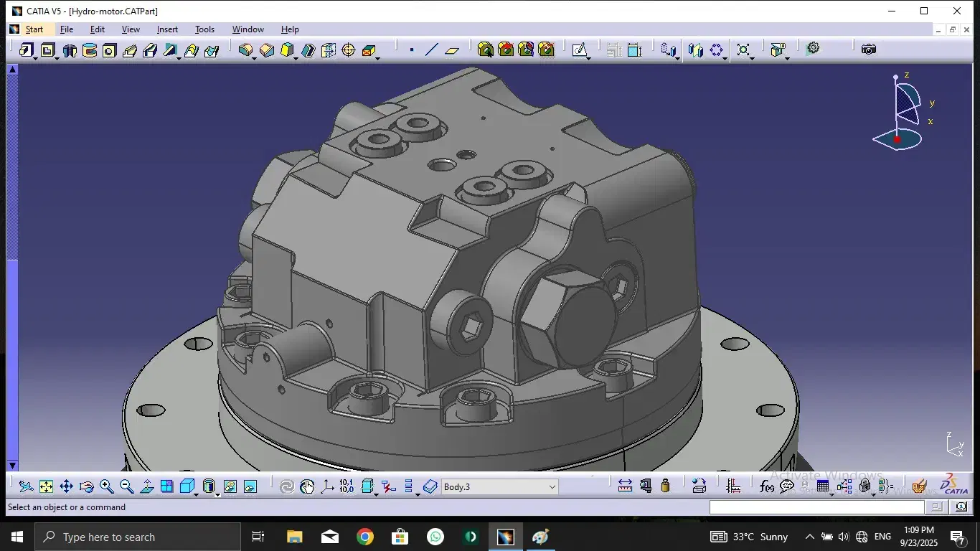Click the Hole feature icon

coord(109,50)
